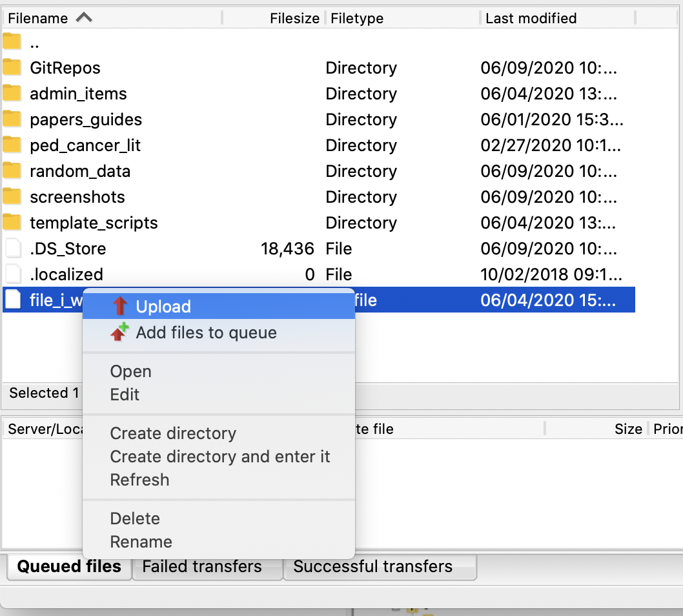Click the screenshots folder icon
The image size is (683, 616).
(12, 196)
